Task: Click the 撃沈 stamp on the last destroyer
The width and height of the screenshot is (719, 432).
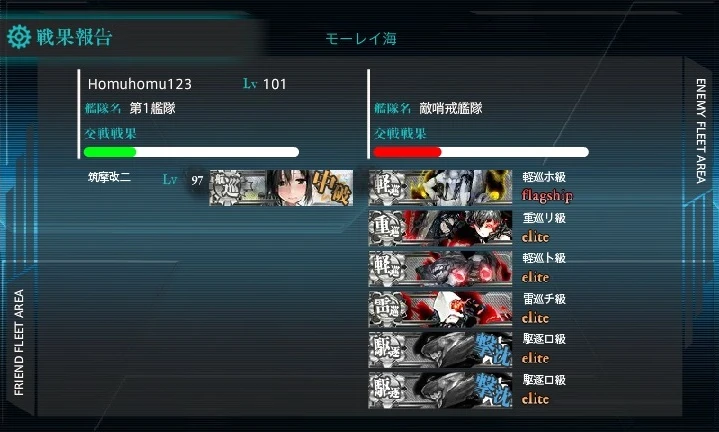Action: pyautogui.click(x=493, y=390)
